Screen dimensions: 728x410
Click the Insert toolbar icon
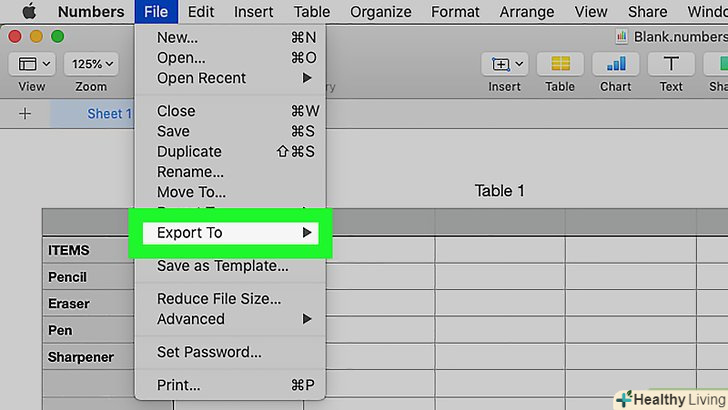pos(504,64)
